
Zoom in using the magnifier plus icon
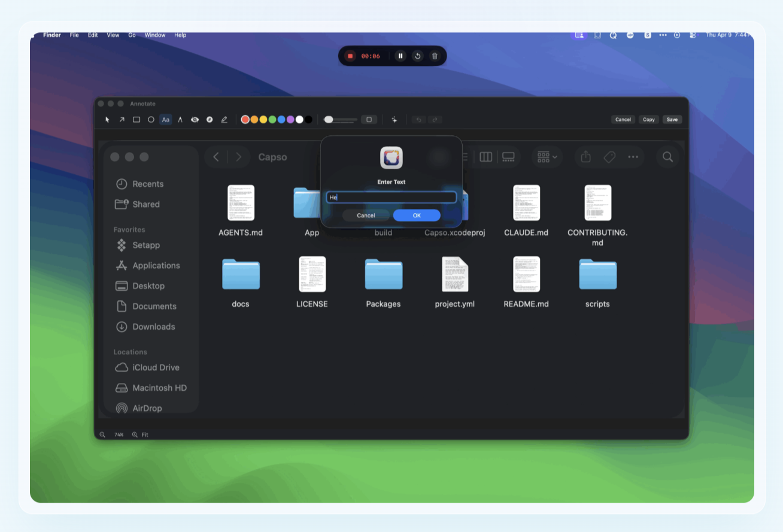(x=135, y=434)
